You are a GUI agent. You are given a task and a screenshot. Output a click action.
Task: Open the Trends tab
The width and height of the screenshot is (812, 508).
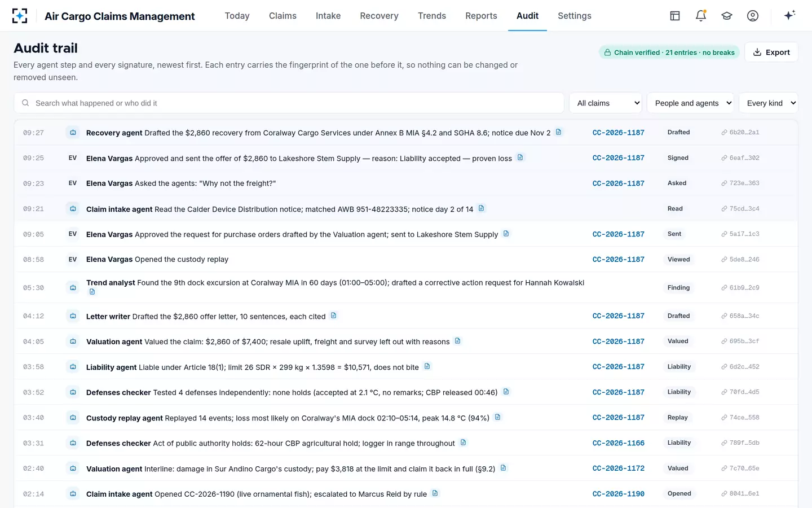[432, 16]
